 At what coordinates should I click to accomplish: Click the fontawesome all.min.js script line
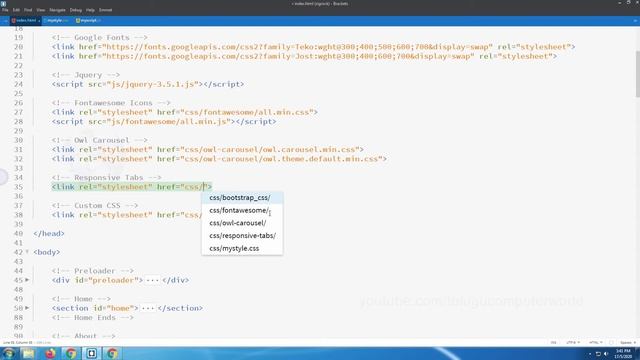tap(164, 122)
